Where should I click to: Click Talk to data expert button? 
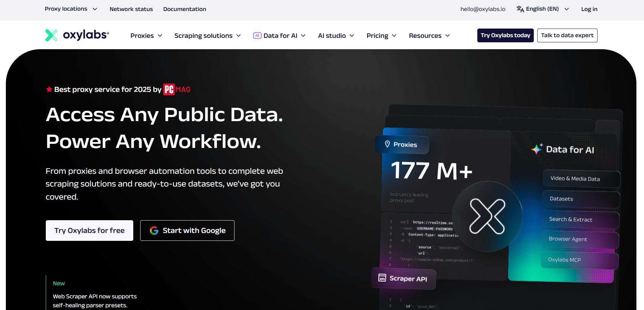pos(567,35)
